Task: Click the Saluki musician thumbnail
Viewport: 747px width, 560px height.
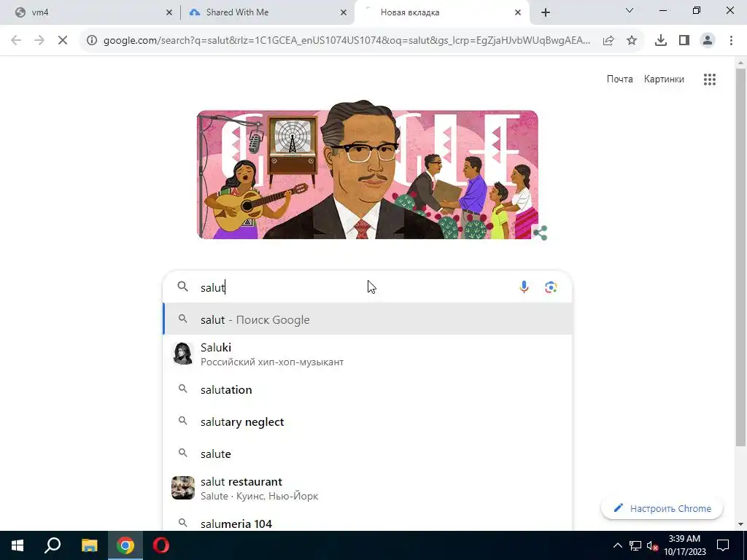Action: tap(183, 354)
